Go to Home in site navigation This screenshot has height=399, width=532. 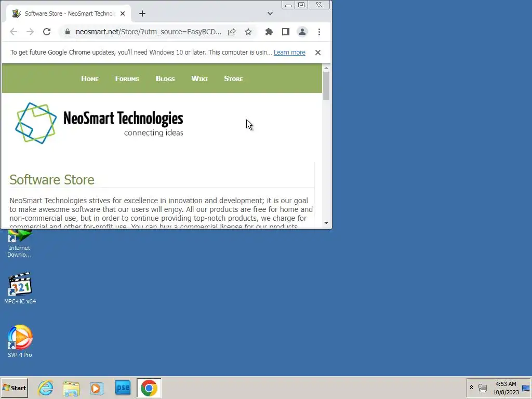pyautogui.click(x=90, y=79)
